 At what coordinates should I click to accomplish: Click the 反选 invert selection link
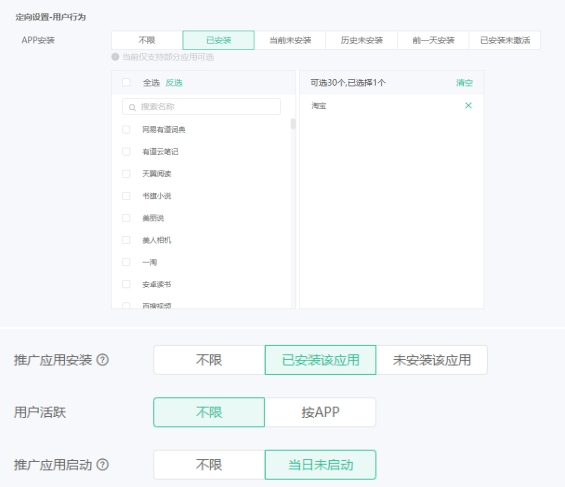pos(174,82)
